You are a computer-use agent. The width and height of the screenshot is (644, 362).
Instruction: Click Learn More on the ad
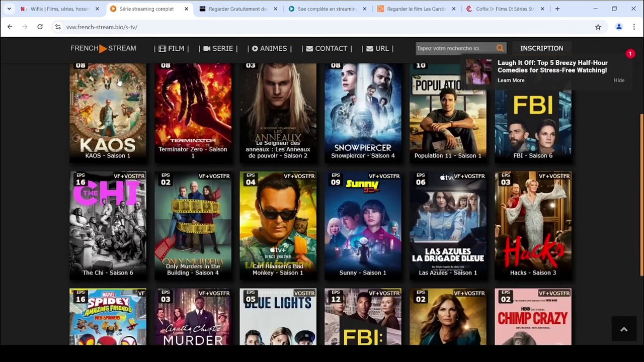click(x=511, y=80)
